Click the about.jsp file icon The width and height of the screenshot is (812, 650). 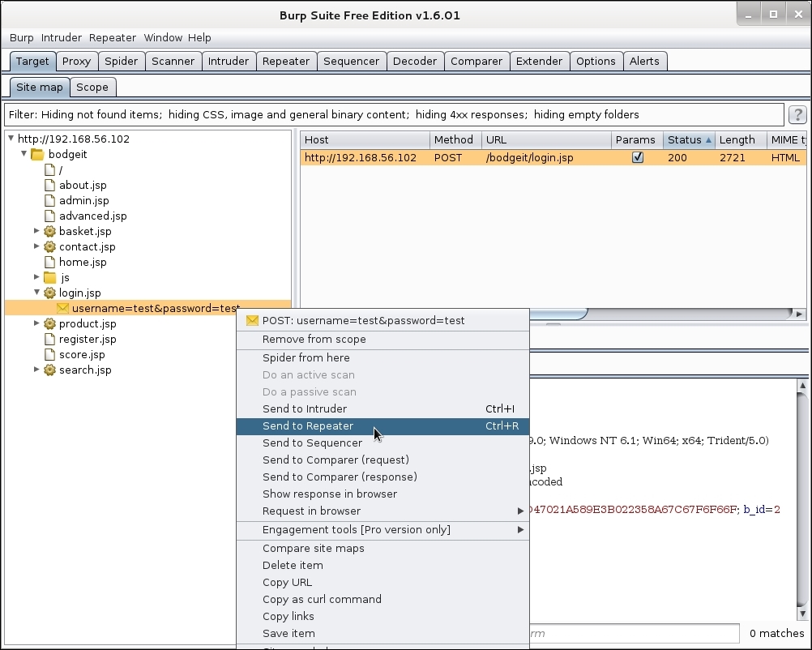(49, 185)
